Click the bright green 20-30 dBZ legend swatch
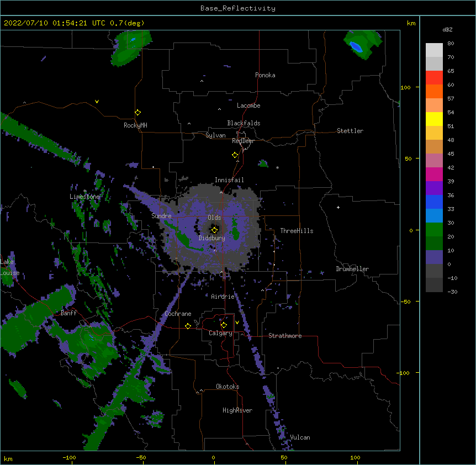 [x=434, y=230]
